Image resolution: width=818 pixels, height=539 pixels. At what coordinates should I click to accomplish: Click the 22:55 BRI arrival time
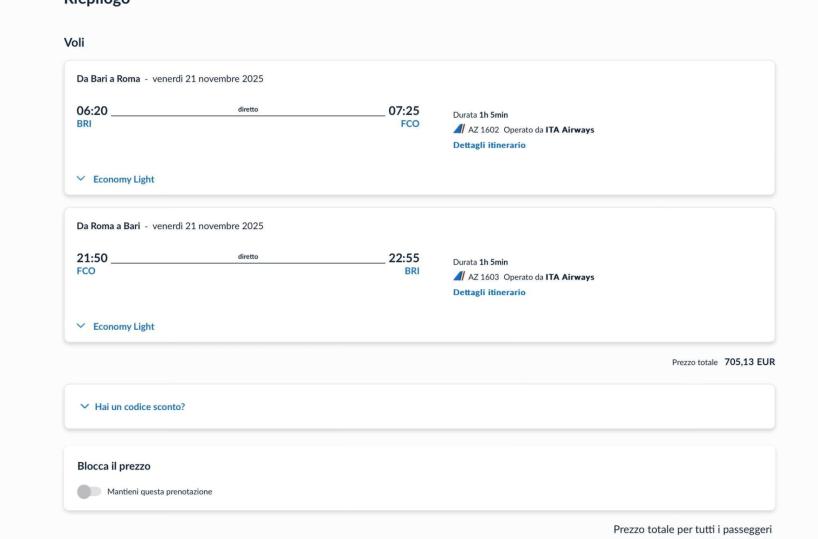click(x=403, y=258)
